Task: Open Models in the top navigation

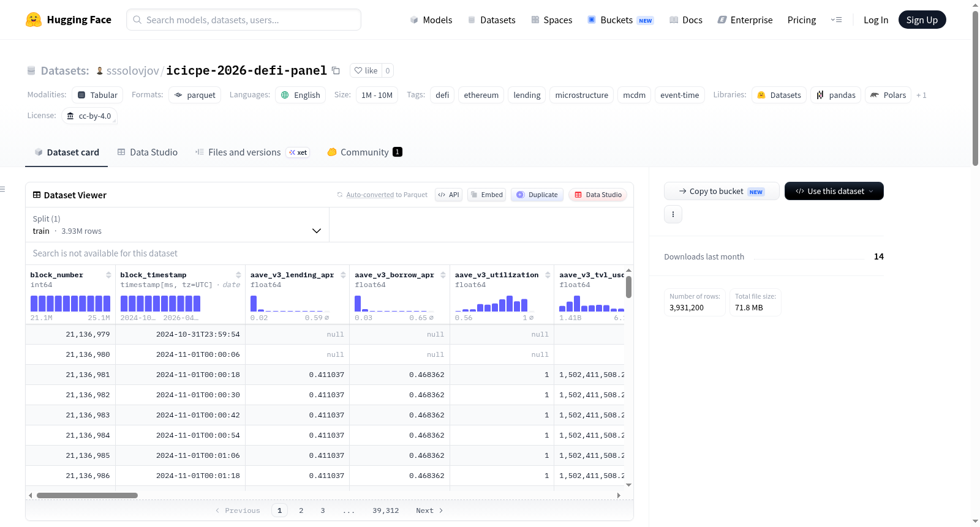Action: coord(431,20)
